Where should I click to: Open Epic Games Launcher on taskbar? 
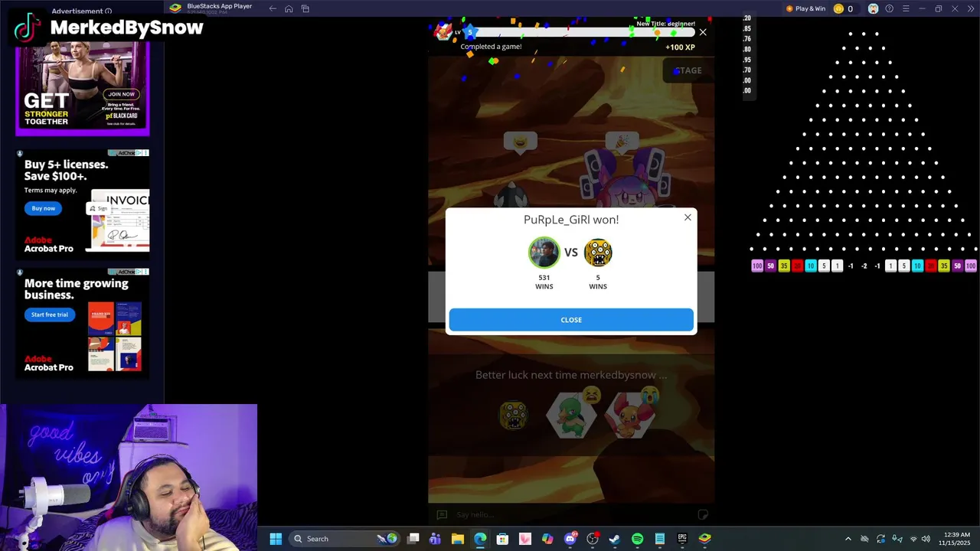tap(682, 539)
